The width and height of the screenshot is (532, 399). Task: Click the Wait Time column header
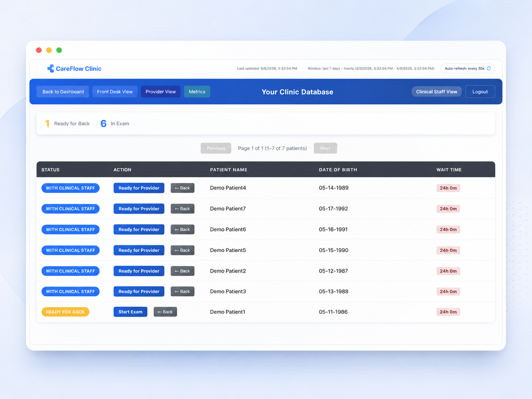pos(449,170)
